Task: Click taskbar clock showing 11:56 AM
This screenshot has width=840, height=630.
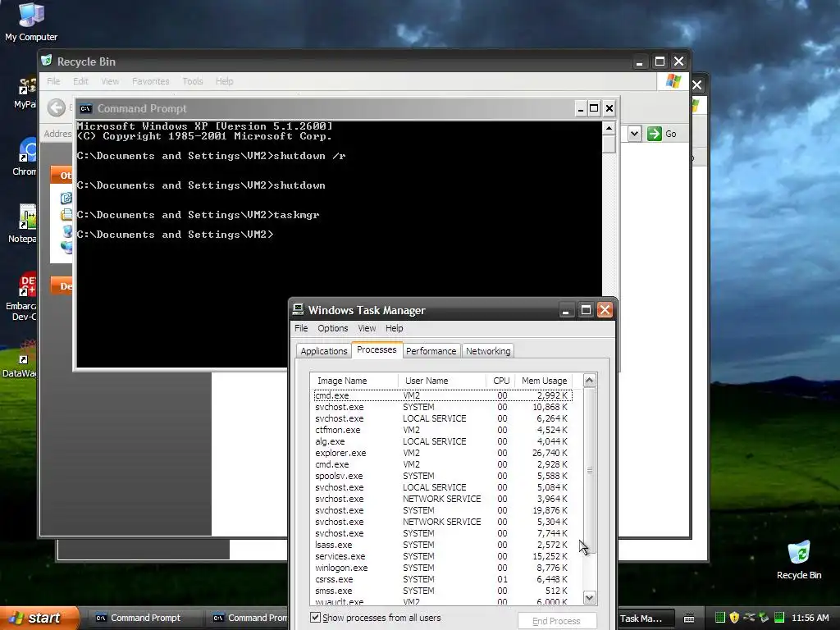Action: tap(810, 618)
